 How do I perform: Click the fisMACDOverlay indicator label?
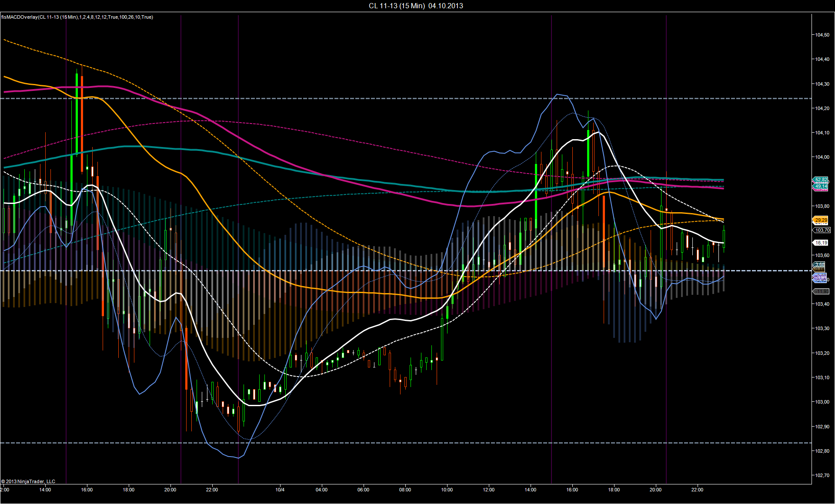tap(77, 17)
